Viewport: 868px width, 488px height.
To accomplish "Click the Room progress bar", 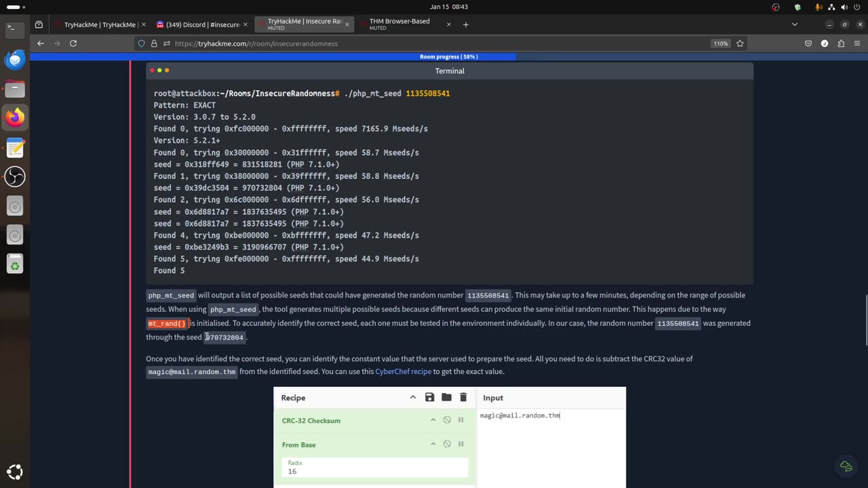I will 448,57.
